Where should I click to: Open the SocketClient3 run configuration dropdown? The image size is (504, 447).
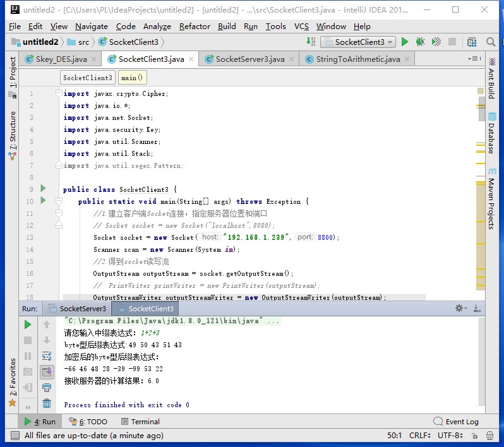click(x=359, y=42)
